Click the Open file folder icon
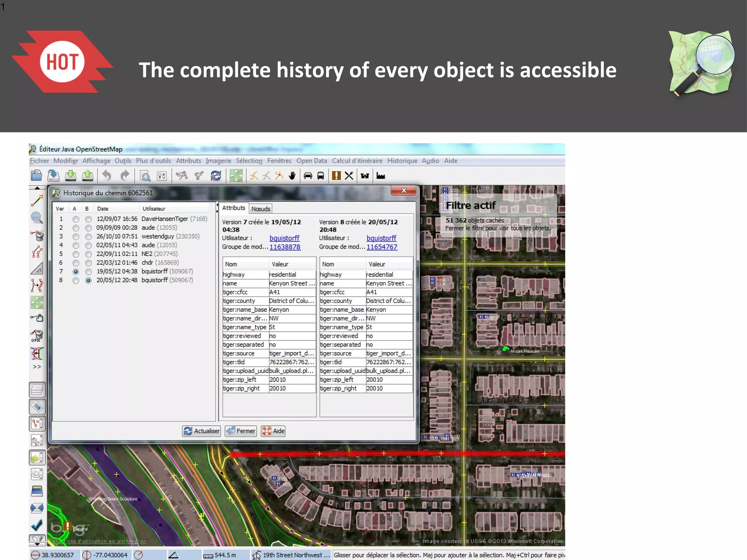The image size is (747, 560). point(36,176)
